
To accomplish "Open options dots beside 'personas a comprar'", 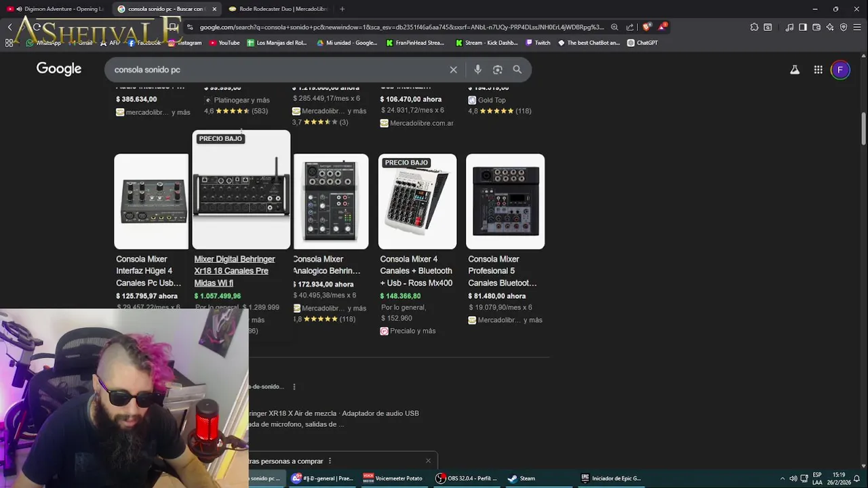I will click(330, 461).
